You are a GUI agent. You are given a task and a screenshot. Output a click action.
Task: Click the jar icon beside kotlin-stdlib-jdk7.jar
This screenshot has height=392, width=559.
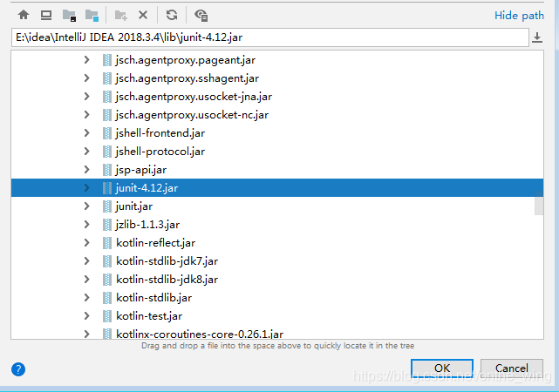[107, 261]
